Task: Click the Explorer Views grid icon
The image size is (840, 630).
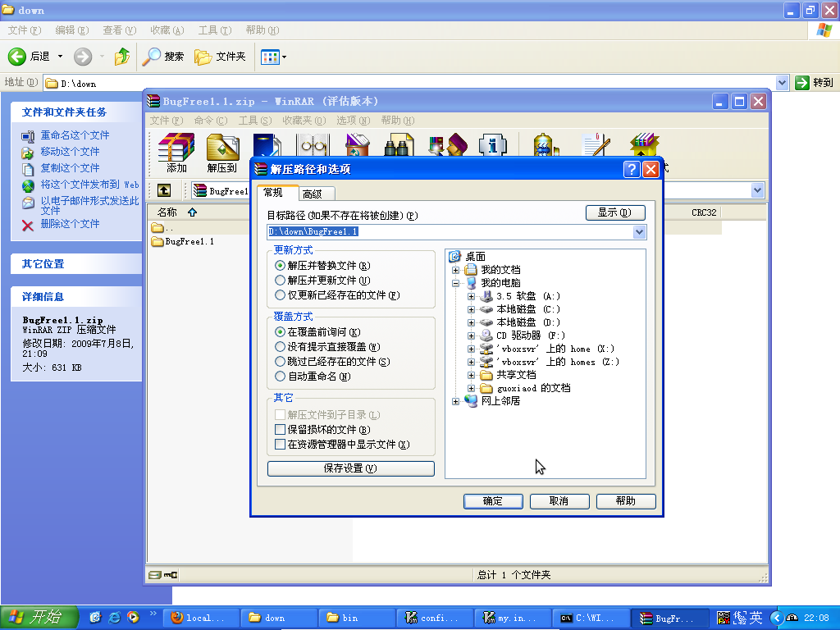Action: (270, 57)
